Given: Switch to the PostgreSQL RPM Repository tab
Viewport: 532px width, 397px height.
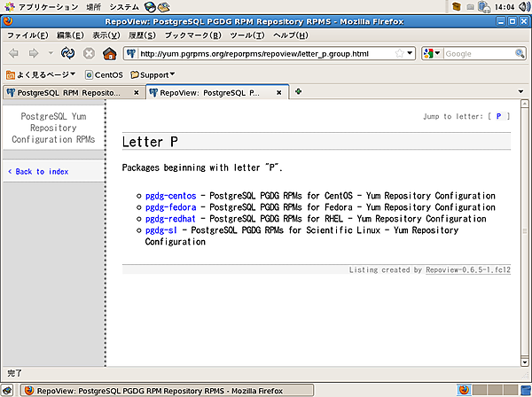Looking at the screenshot, I should pos(66,92).
